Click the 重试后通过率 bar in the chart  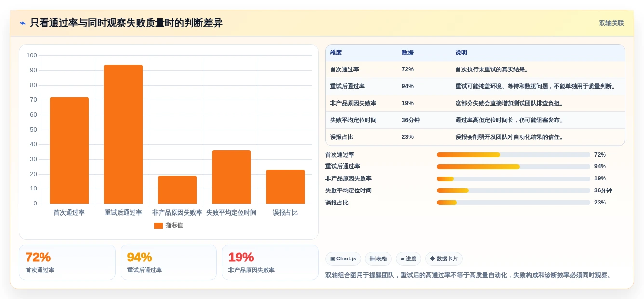point(123,134)
